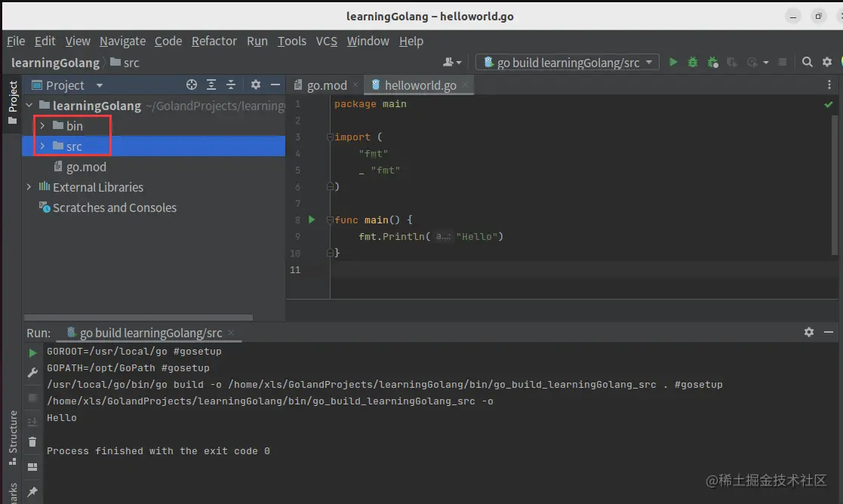Viewport: 843px width, 504px height.
Task: Click the Project panel horizontal scrollbar
Action: tap(138, 318)
